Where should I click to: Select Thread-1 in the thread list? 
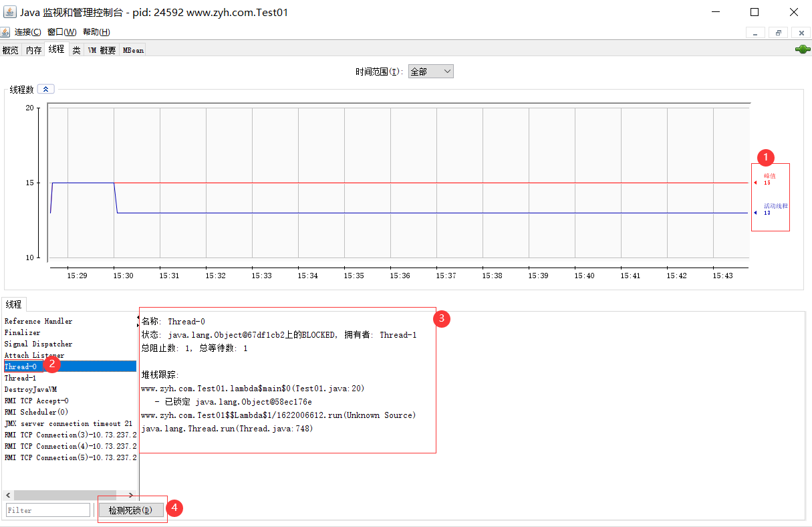20,378
